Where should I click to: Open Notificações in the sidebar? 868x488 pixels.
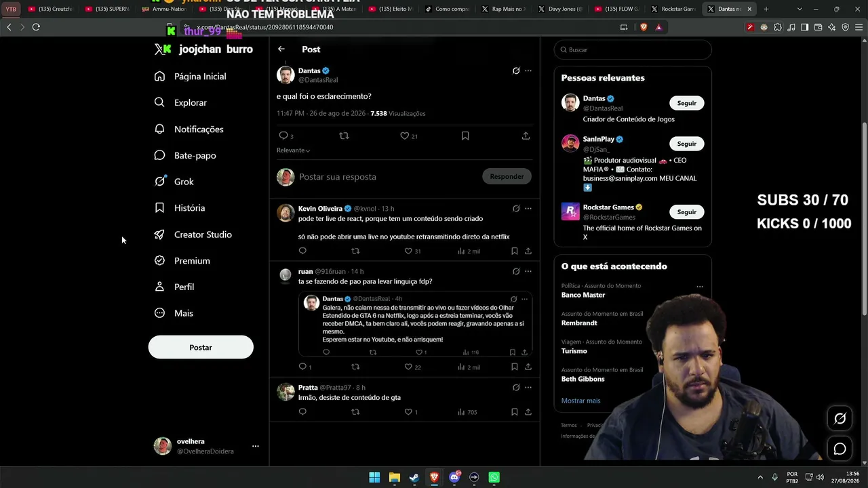click(x=189, y=129)
